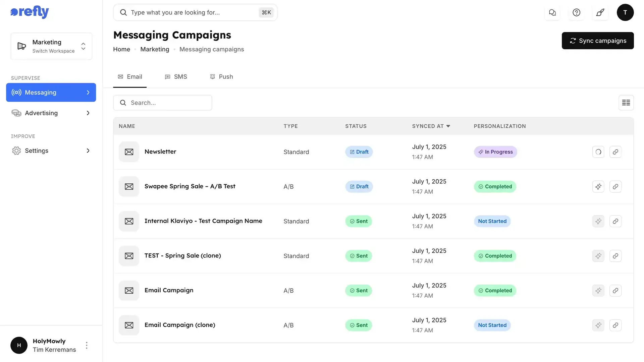The height and width of the screenshot is (362, 644).
Task: Click the refly logo
Action: coord(30,12)
